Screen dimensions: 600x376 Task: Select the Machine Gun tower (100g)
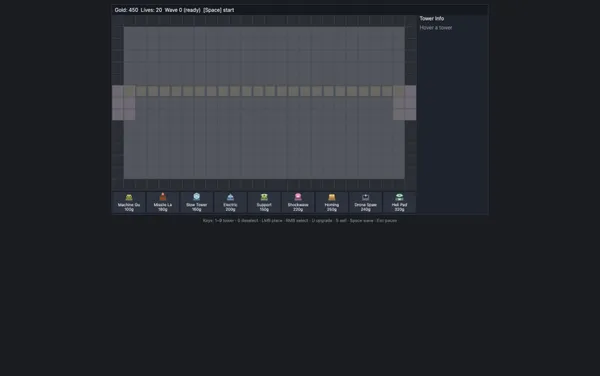[129, 202]
